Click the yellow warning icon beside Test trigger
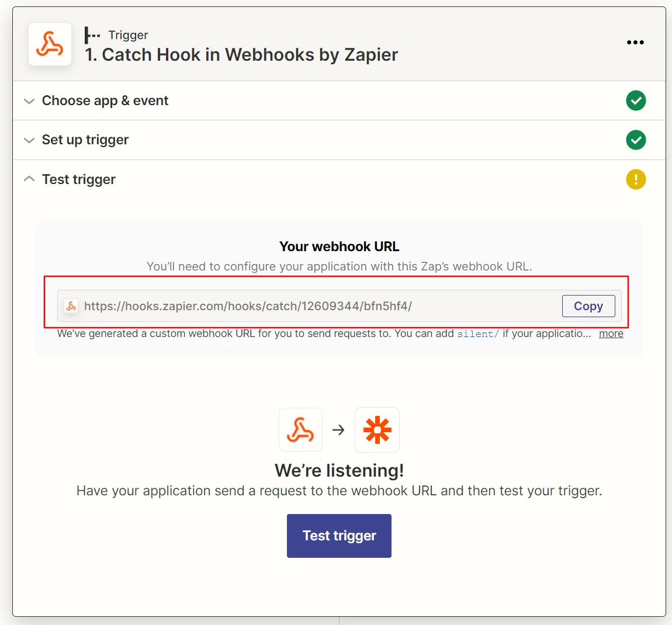Image resolution: width=672 pixels, height=625 pixels. [x=636, y=179]
